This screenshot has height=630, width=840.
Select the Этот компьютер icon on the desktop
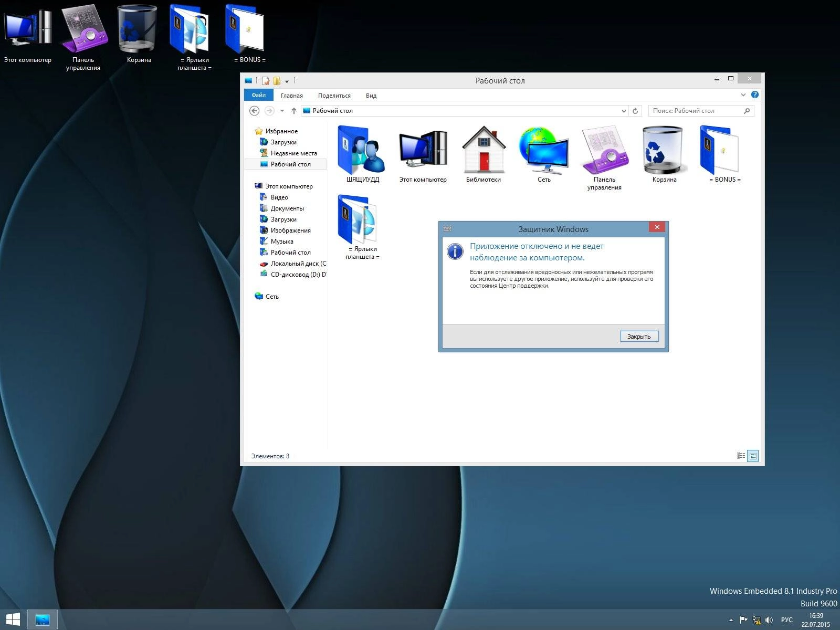point(28,33)
